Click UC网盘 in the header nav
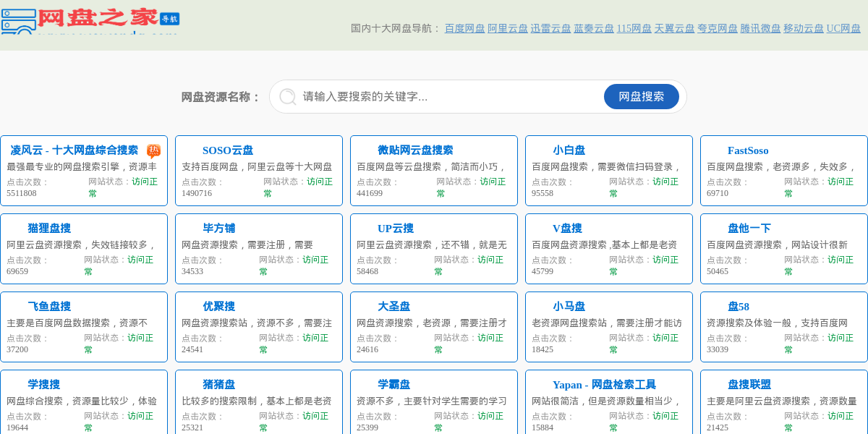The width and height of the screenshot is (868, 434). pos(843,29)
